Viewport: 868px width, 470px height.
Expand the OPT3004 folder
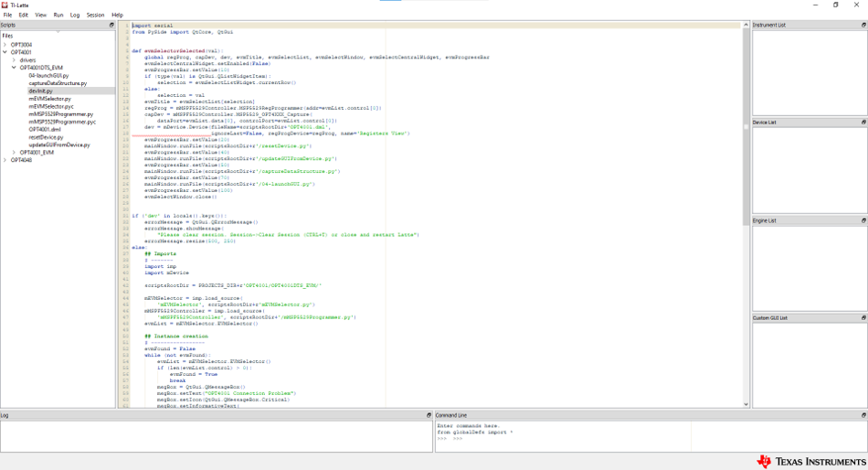5,45
